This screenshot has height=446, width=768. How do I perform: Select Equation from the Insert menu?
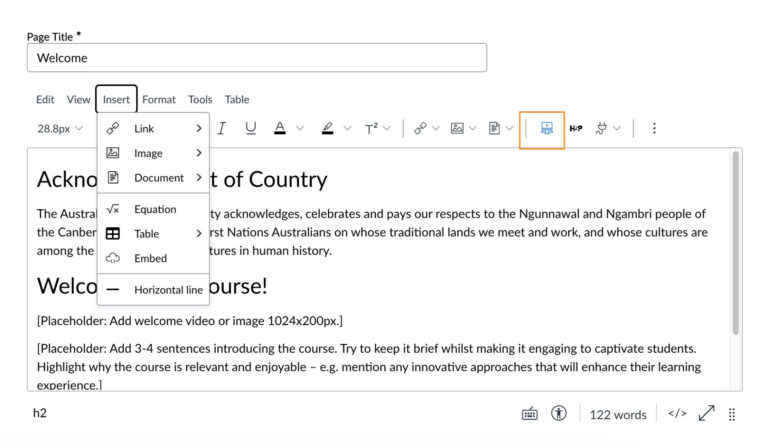coord(154,209)
